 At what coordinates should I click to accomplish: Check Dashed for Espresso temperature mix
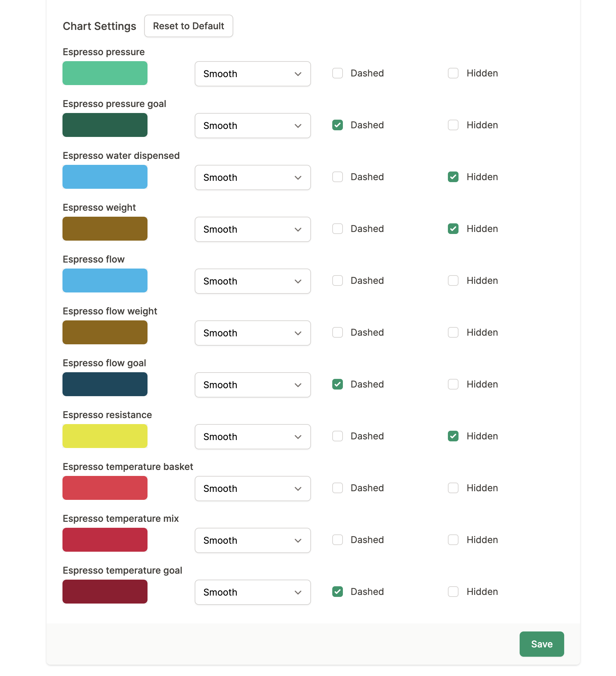(337, 540)
